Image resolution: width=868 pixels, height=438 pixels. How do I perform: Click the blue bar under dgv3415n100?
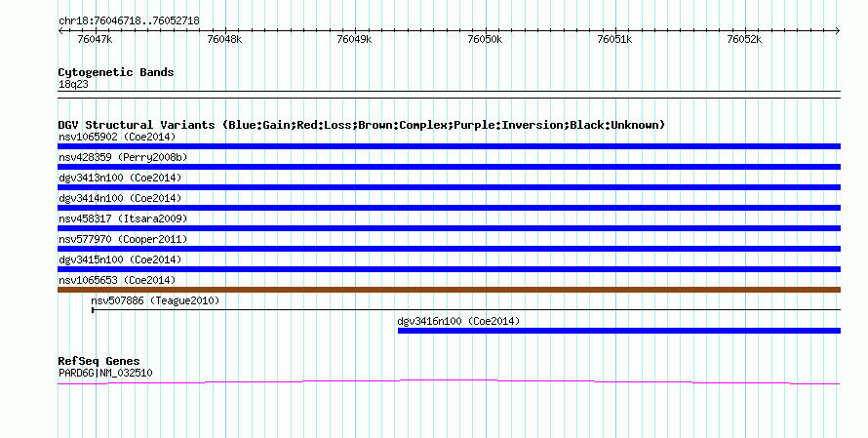pyautogui.click(x=449, y=269)
